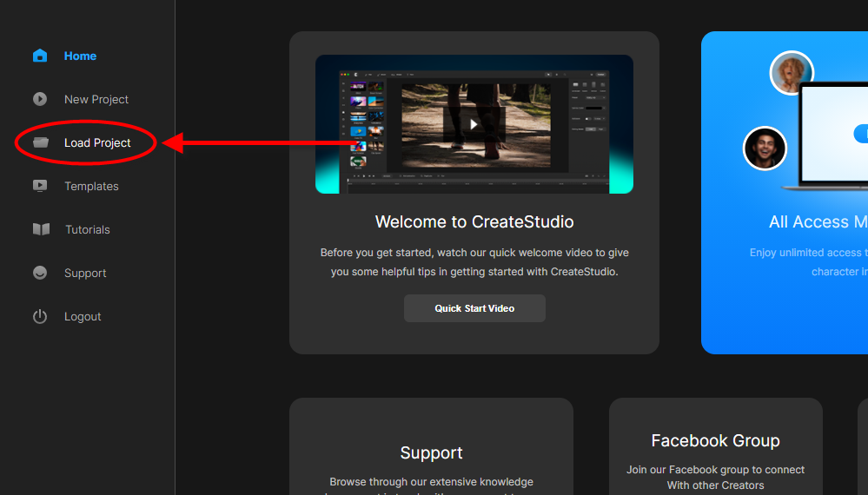Click the smiling bearded man avatar
Screen dimensions: 868x495
(x=765, y=148)
